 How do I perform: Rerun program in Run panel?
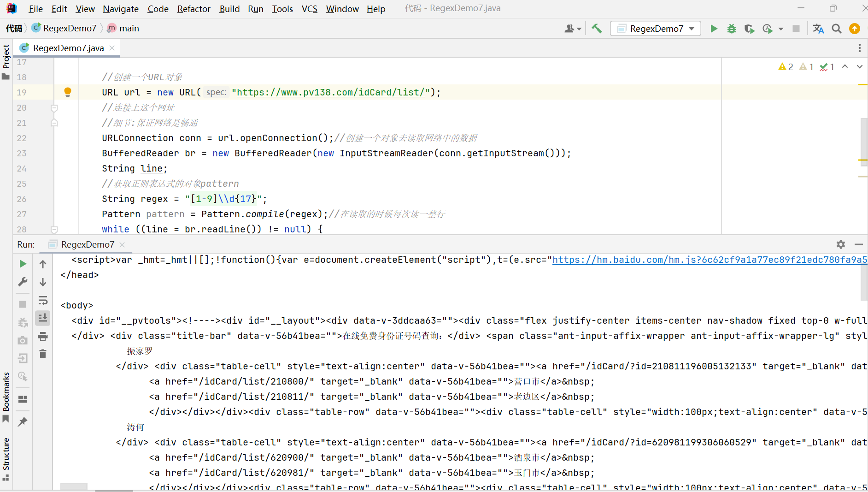(23, 264)
